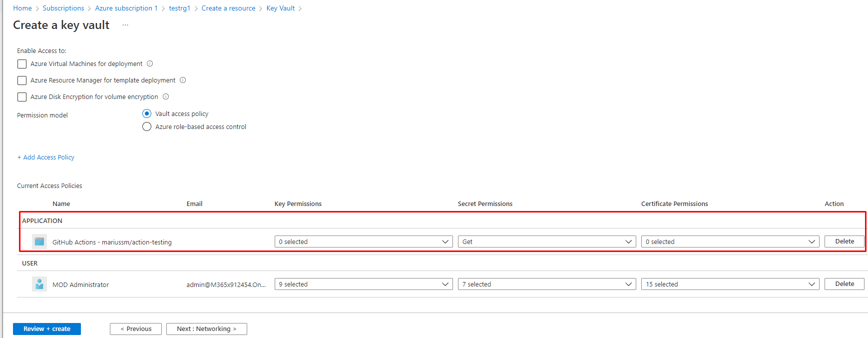The image size is (868, 338).
Task: Click the Add Access Policy link
Action: click(x=46, y=157)
